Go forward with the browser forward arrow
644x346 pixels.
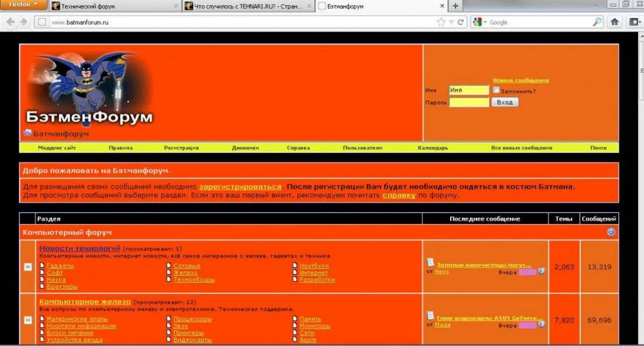(x=24, y=22)
